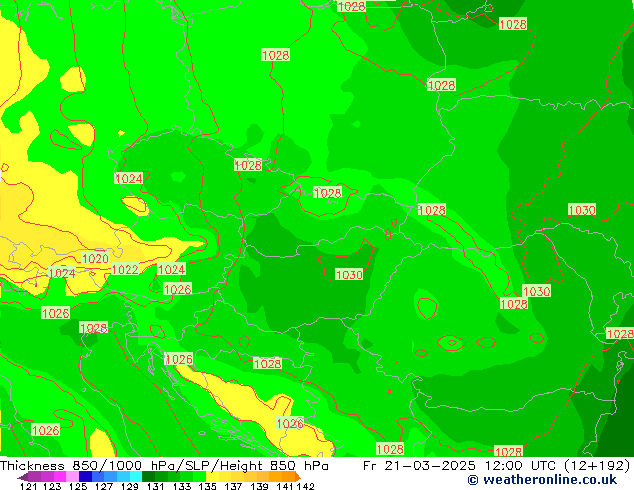Click legend value '133'
The width and height of the screenshot is (634, 490).
(x=182, y=486)
